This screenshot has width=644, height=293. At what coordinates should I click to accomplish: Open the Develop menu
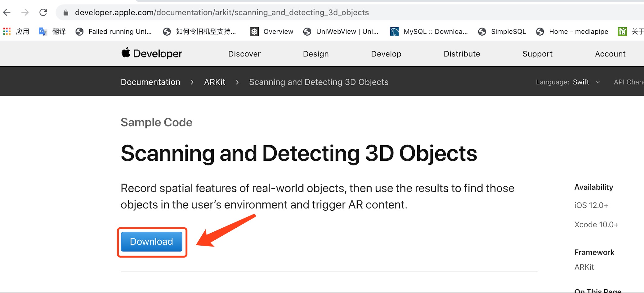click(386, 54)
